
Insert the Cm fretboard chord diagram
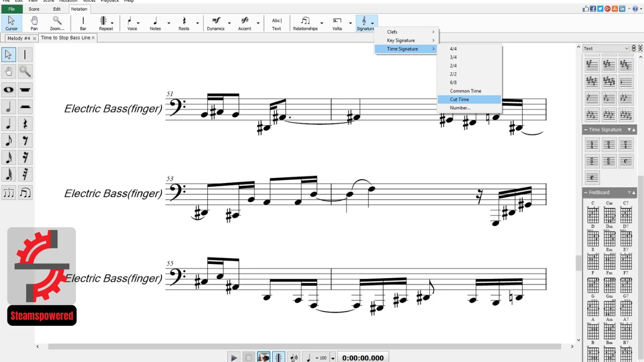tap(609, 214)
